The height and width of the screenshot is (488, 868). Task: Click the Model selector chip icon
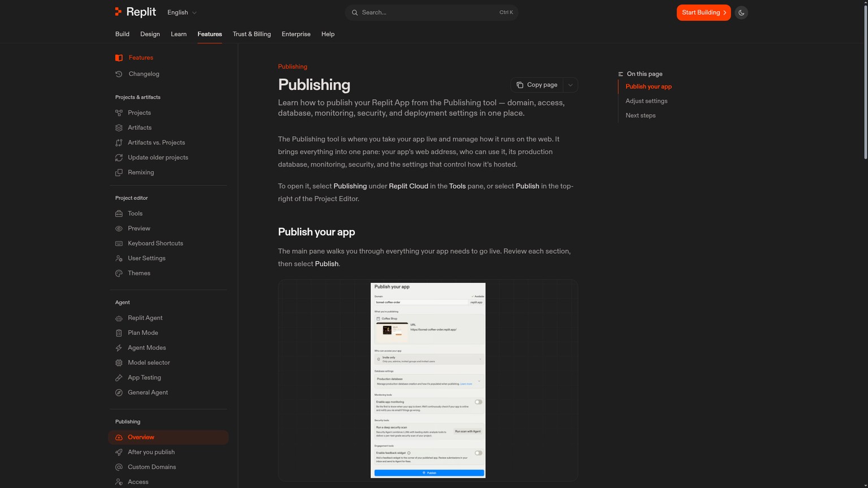[119, 363]
